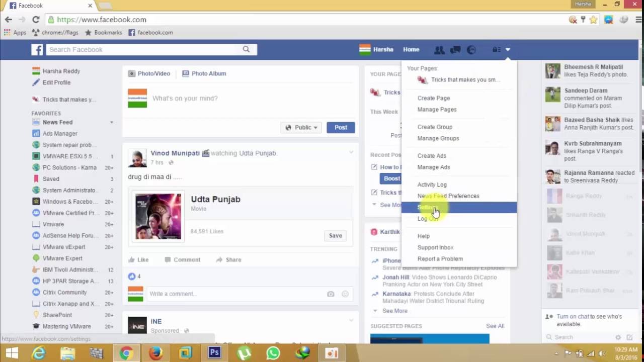
Task: Open File Explorer from taskbar
Action: [67, 353]
